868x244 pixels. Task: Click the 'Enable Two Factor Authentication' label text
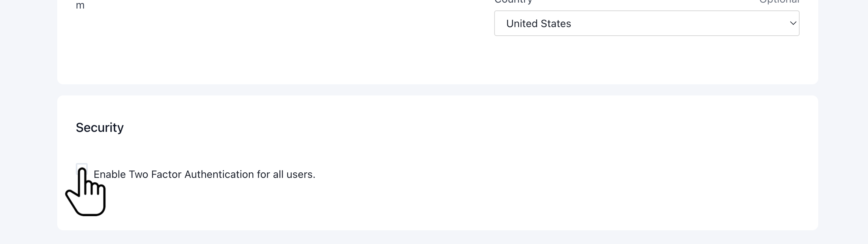tap(204, 175)
